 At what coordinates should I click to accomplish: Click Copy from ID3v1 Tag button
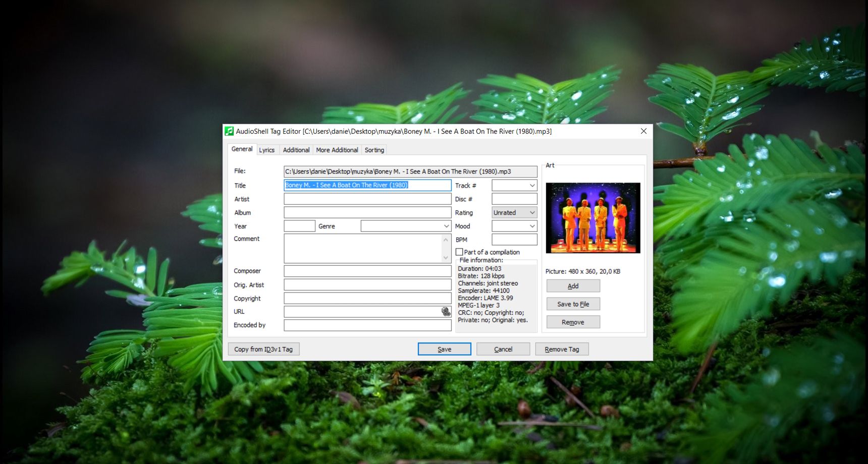pyautogui.click(x=263, y=349)
